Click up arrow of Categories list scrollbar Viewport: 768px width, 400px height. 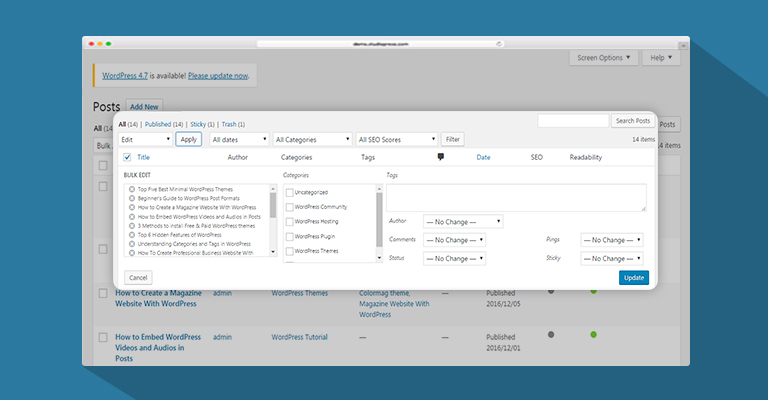tap(379, 188)
